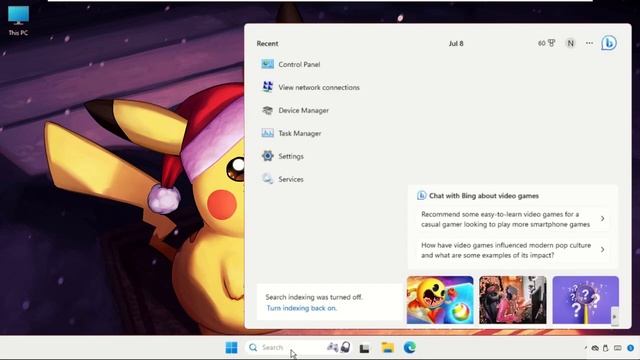Image resolution: width=640 pixels, height=360 pixels.
Task: Click the keyboard tray icon
Action: pos(618,348)
